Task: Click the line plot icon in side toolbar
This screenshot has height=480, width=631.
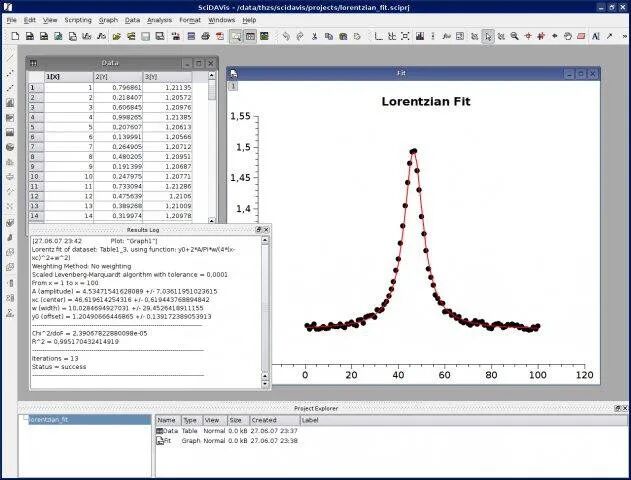Action: [x=10, y=58]
